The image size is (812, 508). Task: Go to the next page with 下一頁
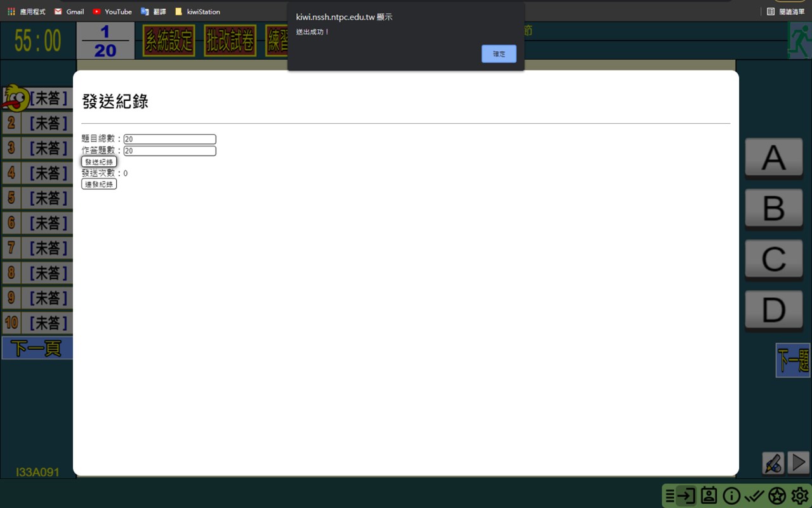pos(37,348)
